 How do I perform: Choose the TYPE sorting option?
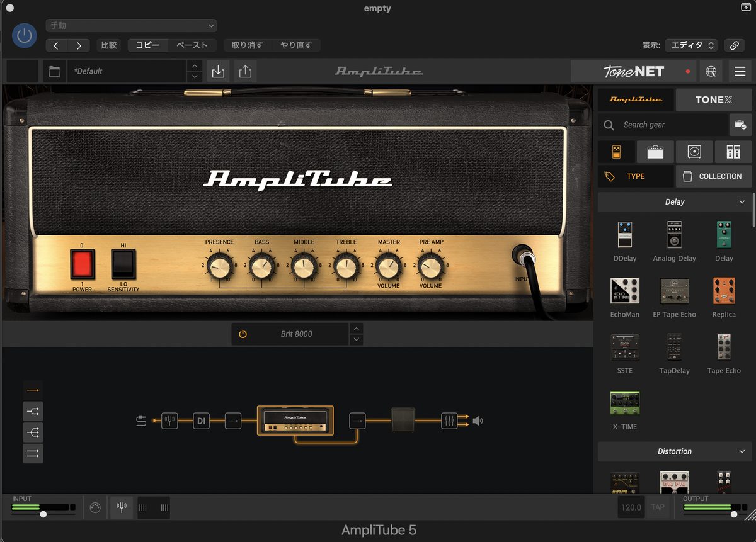coord(636,176)
